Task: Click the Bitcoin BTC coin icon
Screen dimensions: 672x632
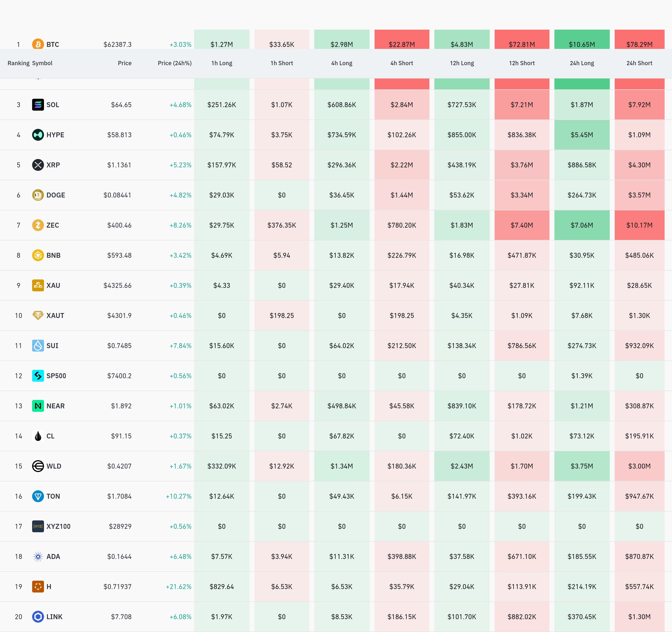Action: 38,44
